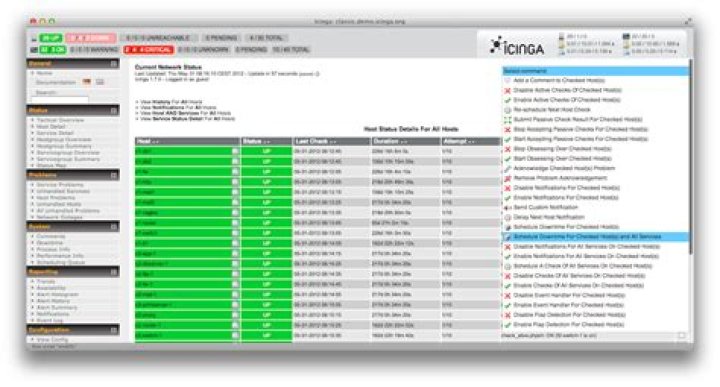720x387 pixels.
Task: Collapse the Problems sidebar section
Action: [x=114, y=175]
